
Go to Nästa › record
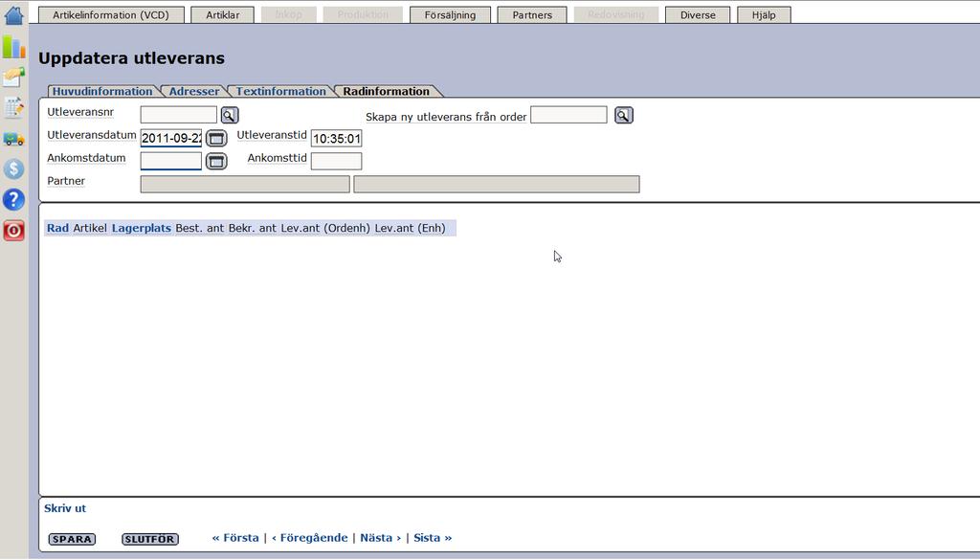click(x=381, y=537)
